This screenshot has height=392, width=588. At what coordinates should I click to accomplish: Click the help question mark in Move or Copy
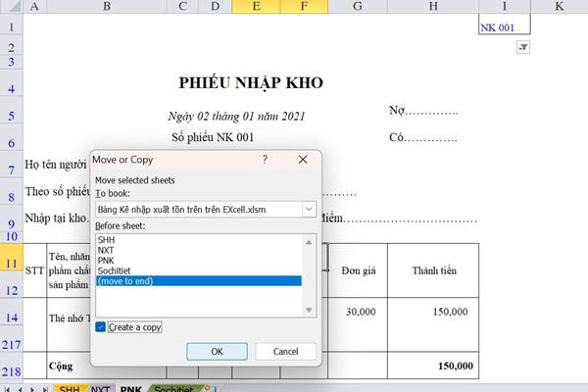click(265, 160)
